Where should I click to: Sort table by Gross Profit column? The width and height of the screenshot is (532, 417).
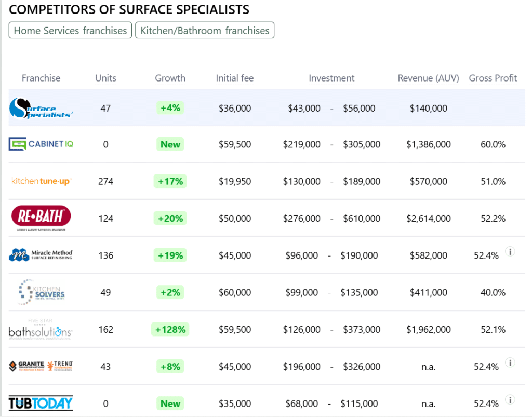pyautogui.click(x=493, y=78)
